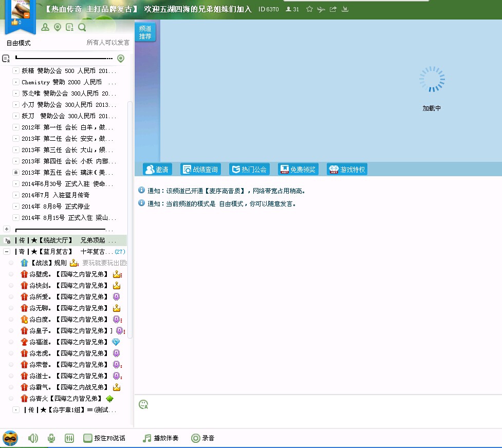Open the 频道推荐 tab

point(145,32)
